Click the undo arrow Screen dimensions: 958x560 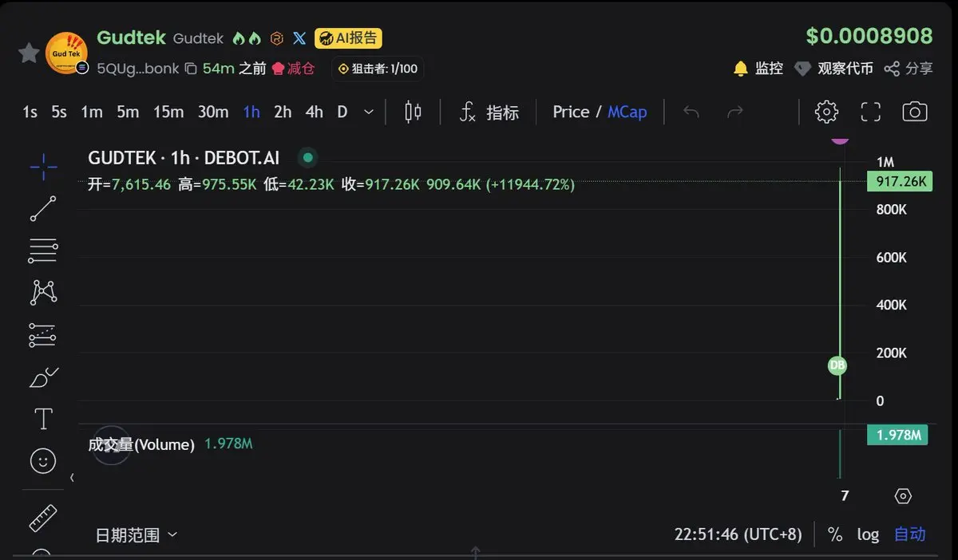point(691,112)
